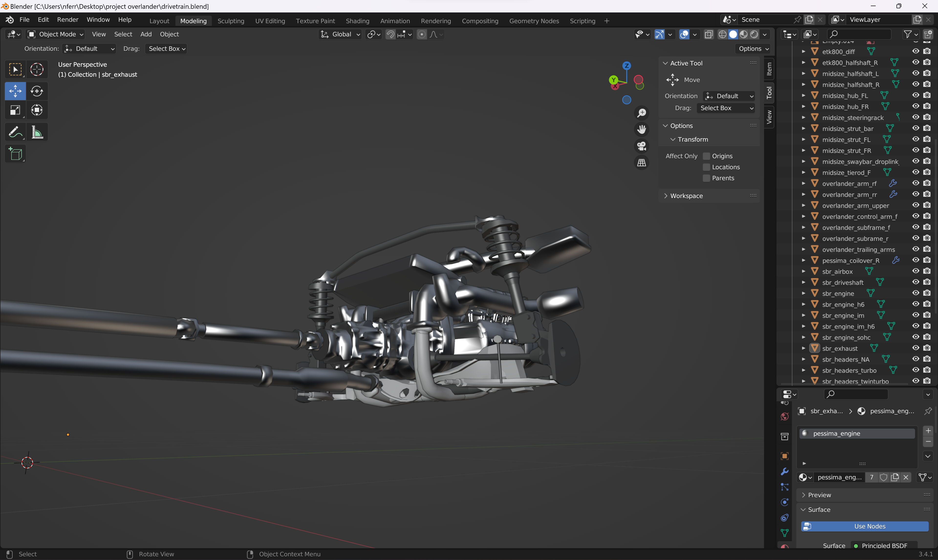The image size is (938, 560).
Task: Open the Modifiers wrench properties tab
Action: 784,471
